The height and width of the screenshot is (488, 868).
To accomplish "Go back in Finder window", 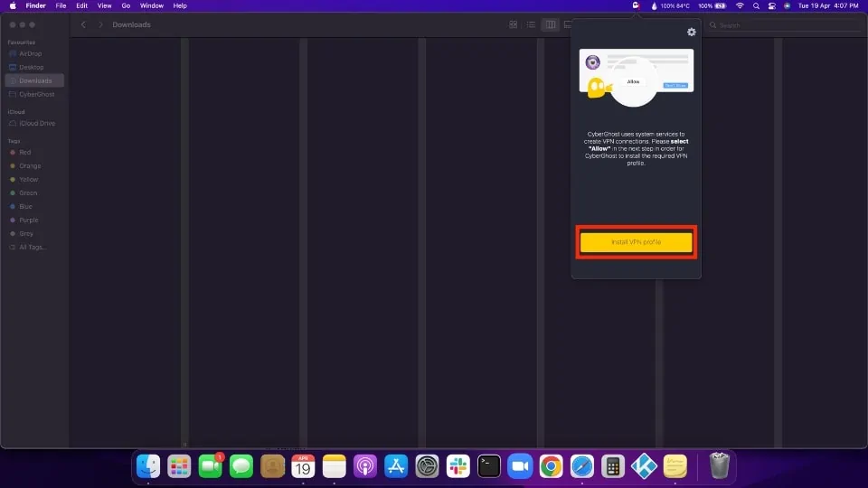I will coord(83,25).
